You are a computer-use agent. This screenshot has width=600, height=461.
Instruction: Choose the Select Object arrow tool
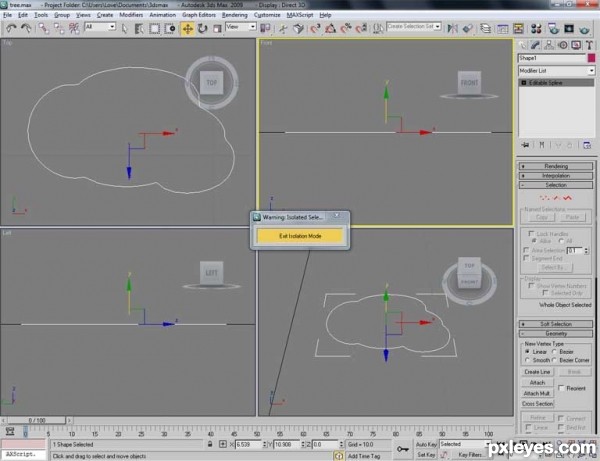[124, 29]
